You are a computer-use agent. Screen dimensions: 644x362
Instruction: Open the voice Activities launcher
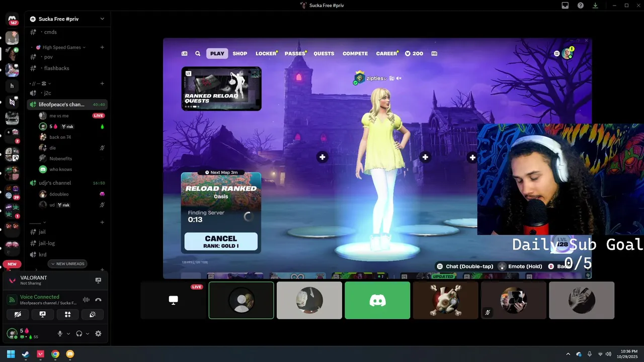(67, 314)
